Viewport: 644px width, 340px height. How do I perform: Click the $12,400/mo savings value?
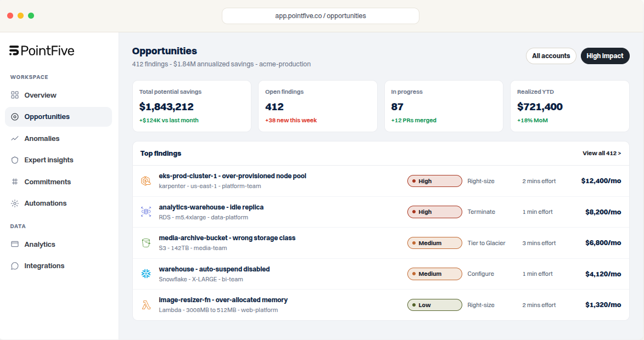(x=601, y=181)
